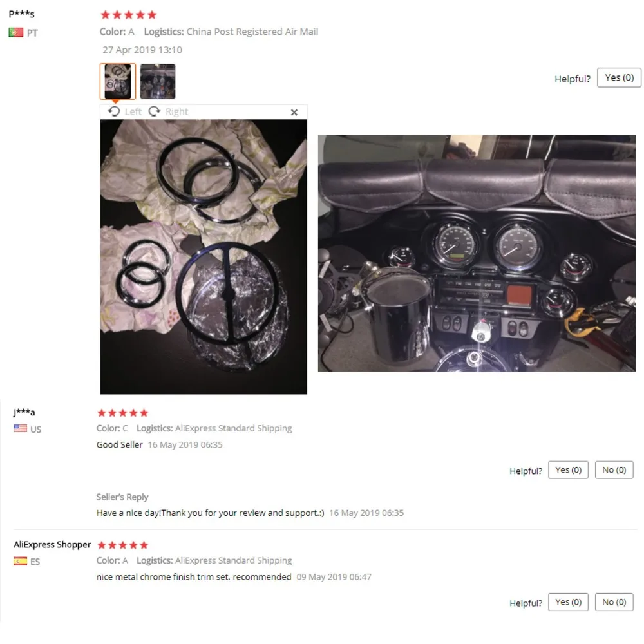
Task: Click the five-star rating of J***a's review
Action: point(122,413)
